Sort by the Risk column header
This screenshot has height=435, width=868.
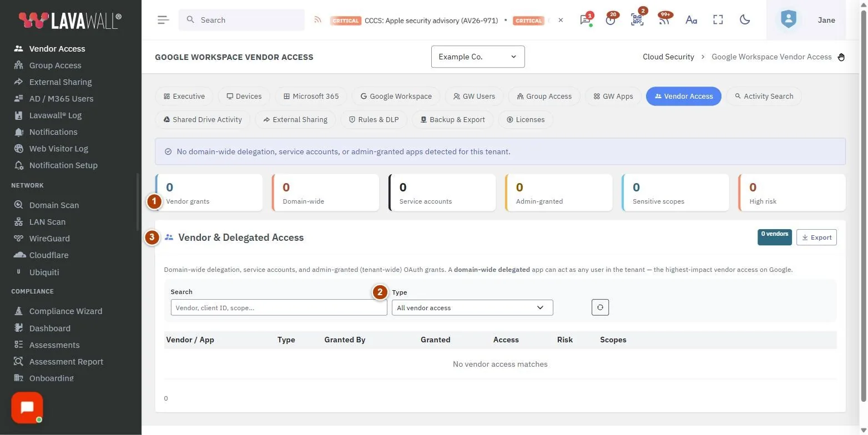tap(565, 340)
